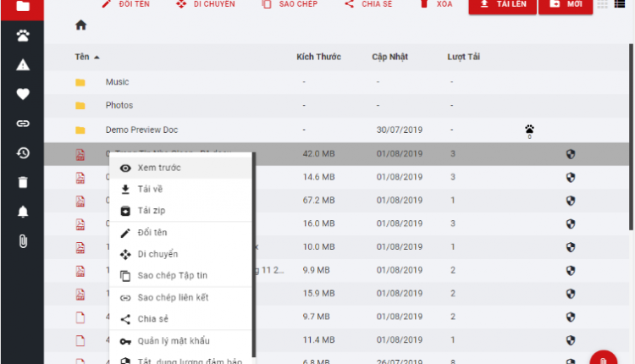Click the ĐỔI TÊN toolbar button
The image size is (635, 364).
(126, 4)
